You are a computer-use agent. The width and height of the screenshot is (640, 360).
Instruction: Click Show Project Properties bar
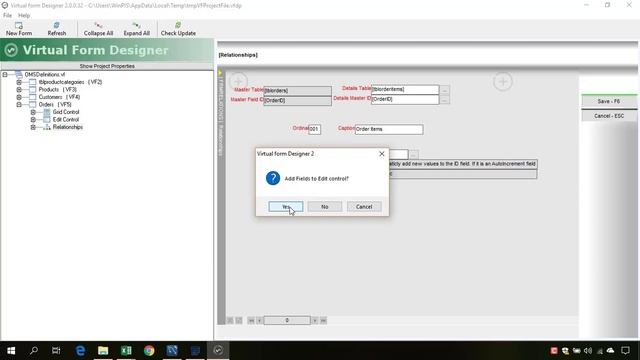tap(107, 66)
